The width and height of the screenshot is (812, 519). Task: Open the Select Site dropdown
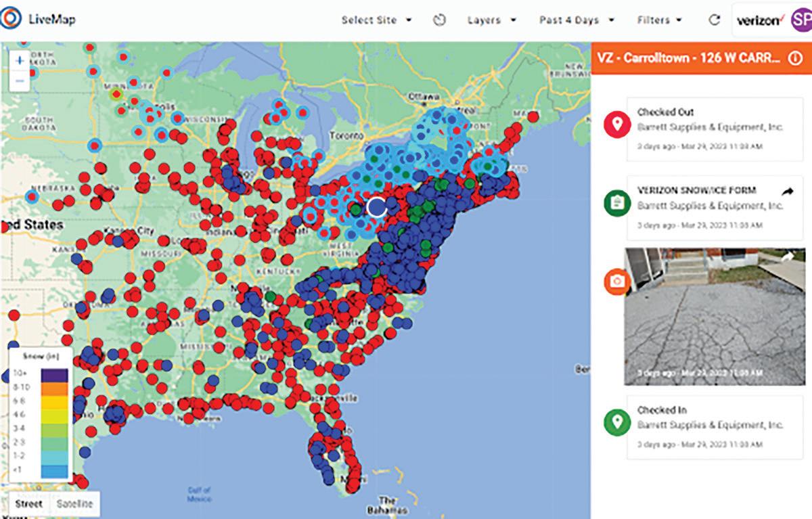click(376, 20)
